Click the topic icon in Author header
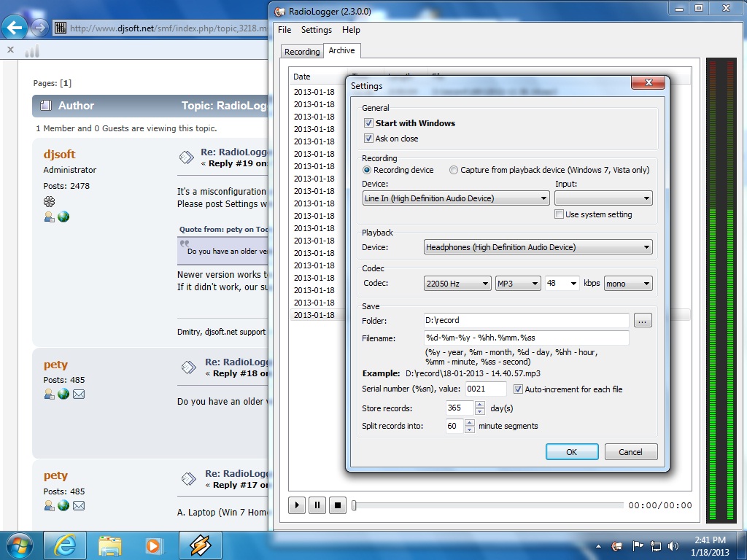 tap(46, 106)
